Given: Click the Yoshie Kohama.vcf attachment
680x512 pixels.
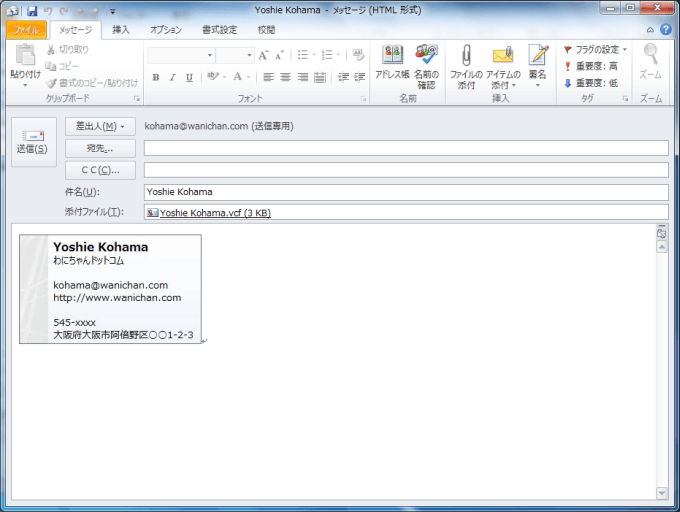Looking at the screenshot, I should click(x=209, y=213).
